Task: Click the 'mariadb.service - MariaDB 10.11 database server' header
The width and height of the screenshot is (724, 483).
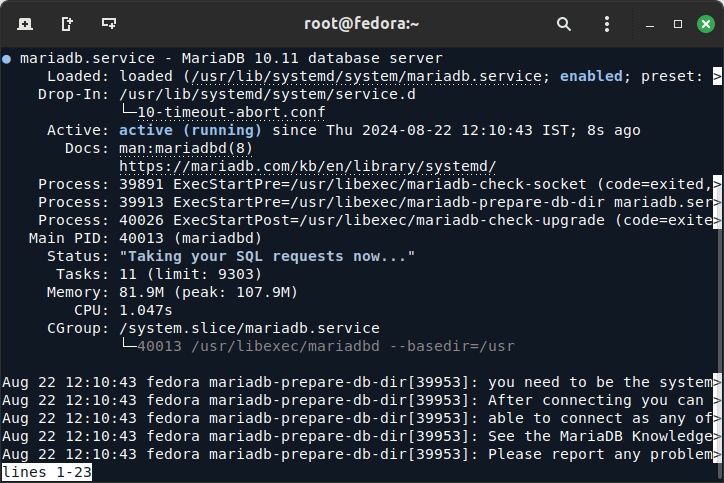Action: click(231, 58)
